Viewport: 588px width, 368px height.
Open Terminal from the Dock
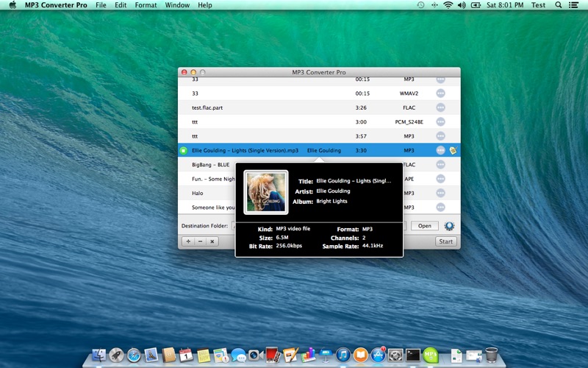point(413,355)
